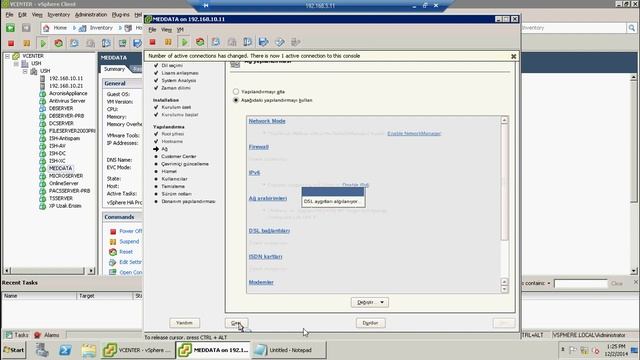
Task: Click the Home icon in vSphere navigation bar
Action: point(46,28)
